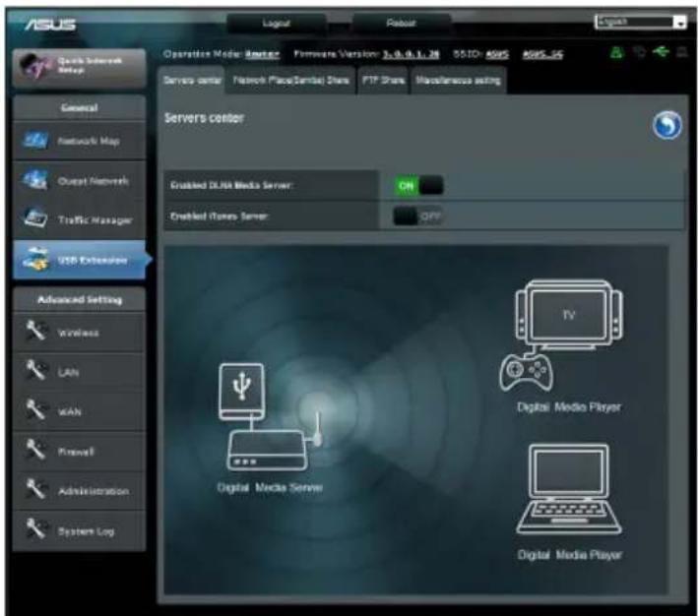
Task: Enable the iTunes Server switch
Action: [418, 216]
